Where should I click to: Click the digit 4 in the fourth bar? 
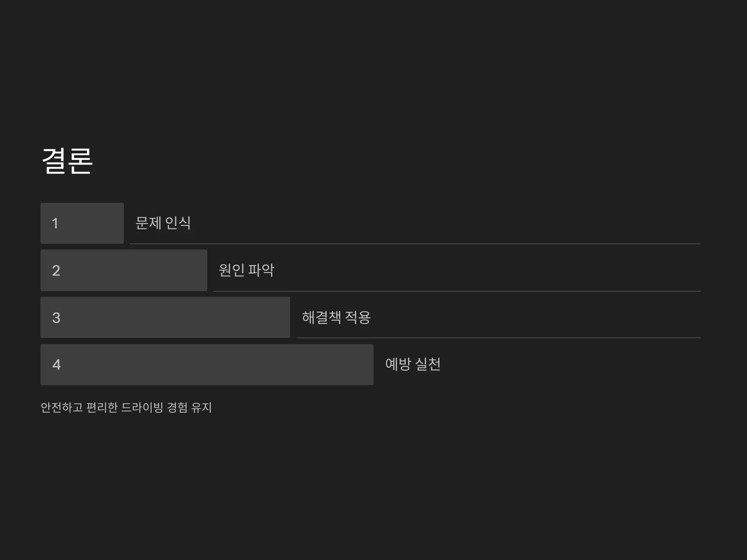point(56,365)
